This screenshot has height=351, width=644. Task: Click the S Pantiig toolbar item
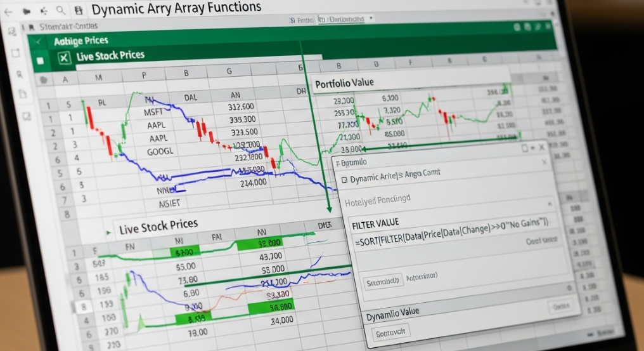coord(302,20)
